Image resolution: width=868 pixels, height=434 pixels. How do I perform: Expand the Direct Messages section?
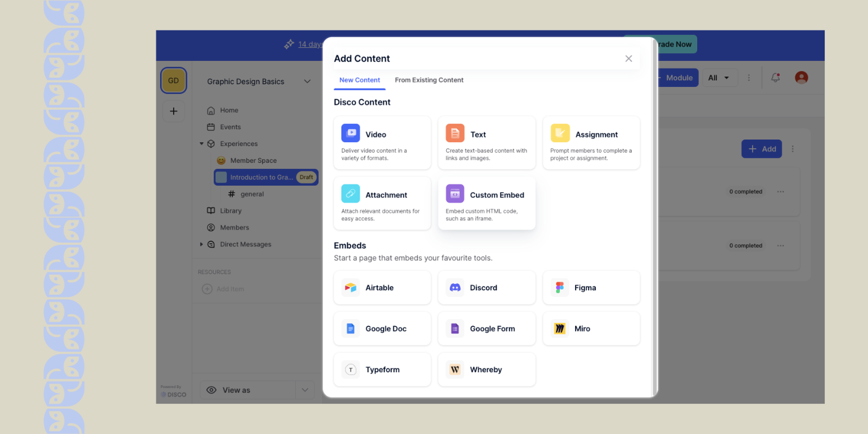(x=201, y=244)
